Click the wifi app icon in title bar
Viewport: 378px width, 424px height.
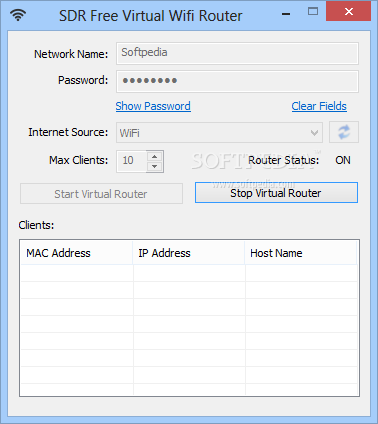click(x=18, y=15)
